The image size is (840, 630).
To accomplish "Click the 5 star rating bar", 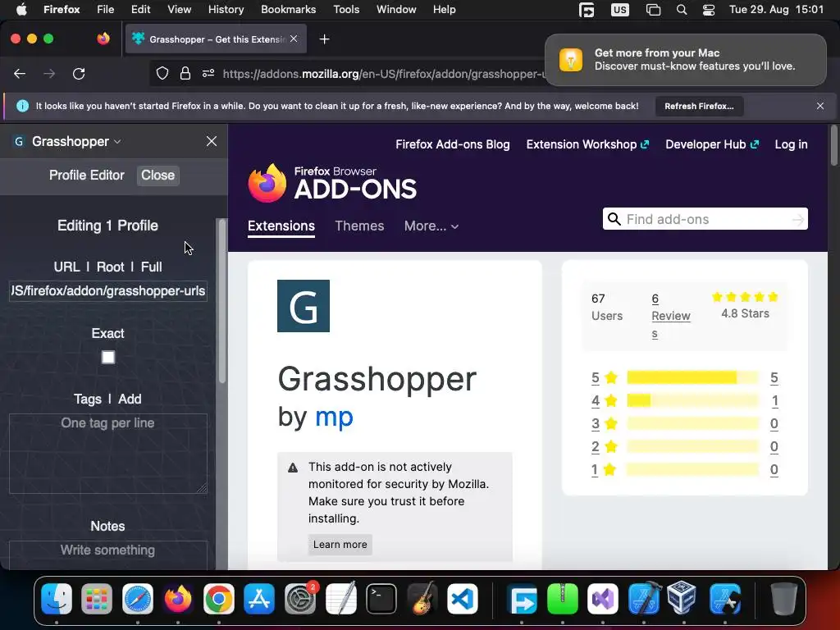I will click(692, 377).
